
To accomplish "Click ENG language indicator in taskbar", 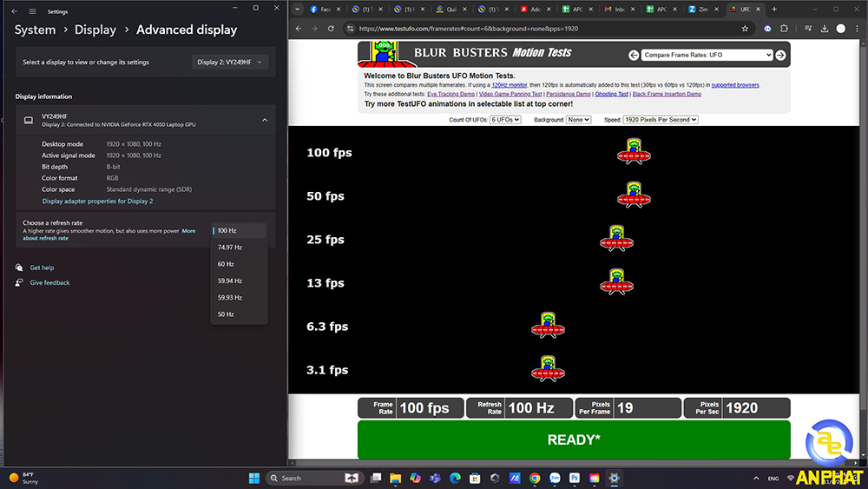I will point(773,478).
